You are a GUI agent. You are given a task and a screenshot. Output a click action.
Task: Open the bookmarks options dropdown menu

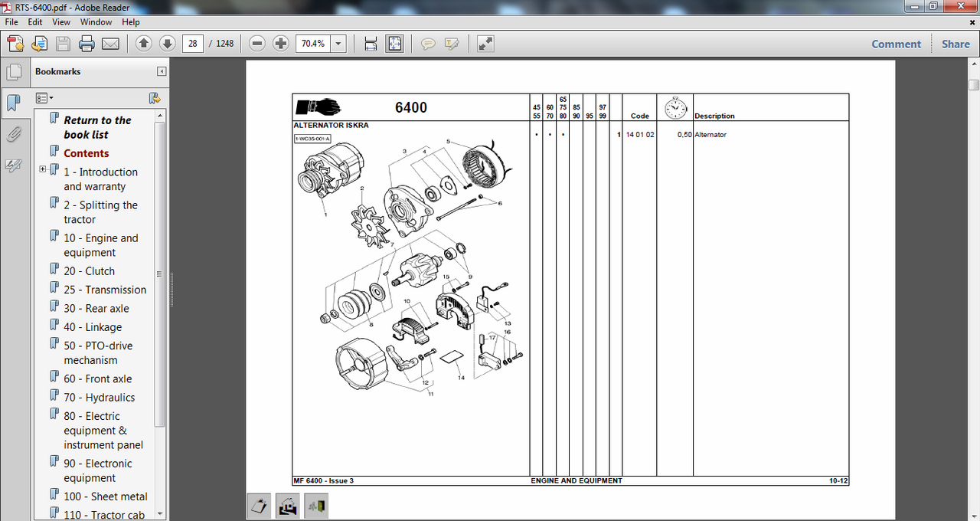pos(44,98)
